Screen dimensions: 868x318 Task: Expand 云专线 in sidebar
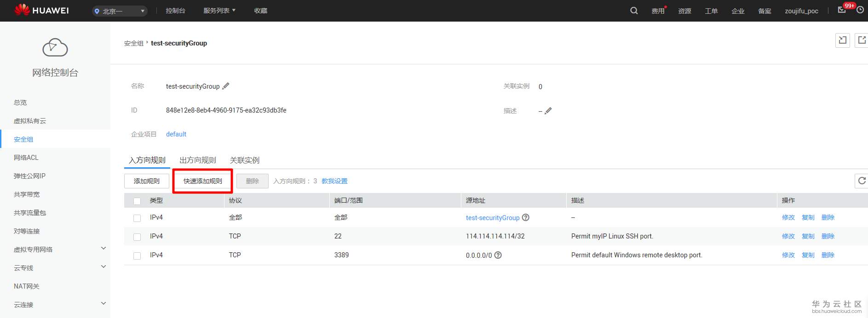(x=103, y=267)
